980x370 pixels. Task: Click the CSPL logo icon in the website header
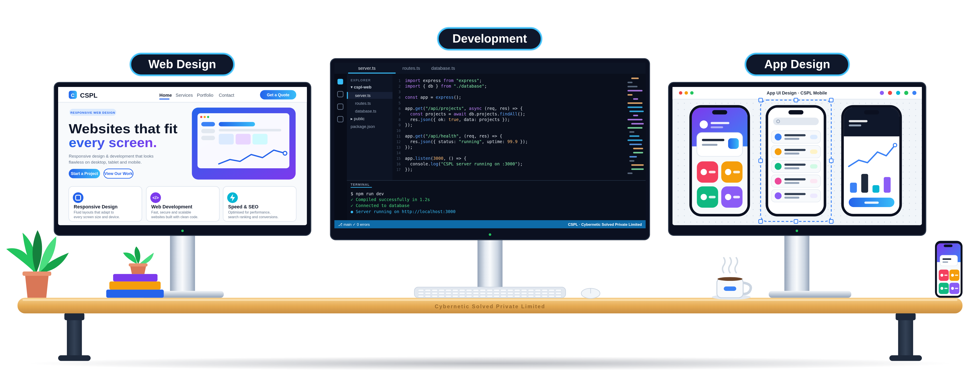pyautogui.click(x=73, y=95)
